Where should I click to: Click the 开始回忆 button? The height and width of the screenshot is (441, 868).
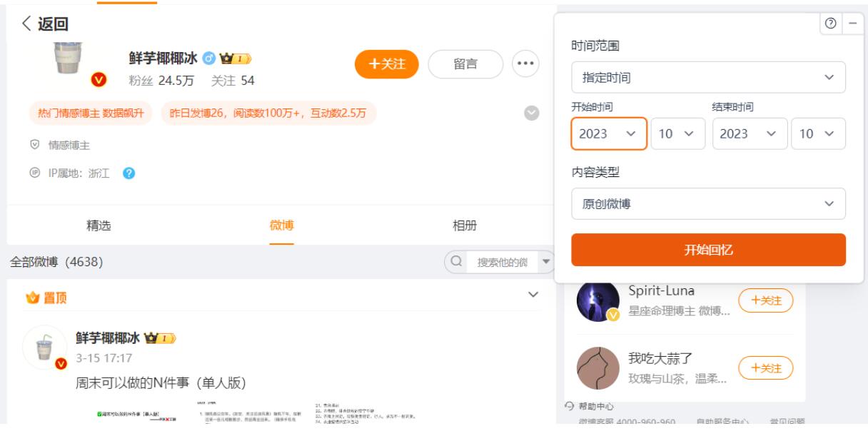(708, 250)
